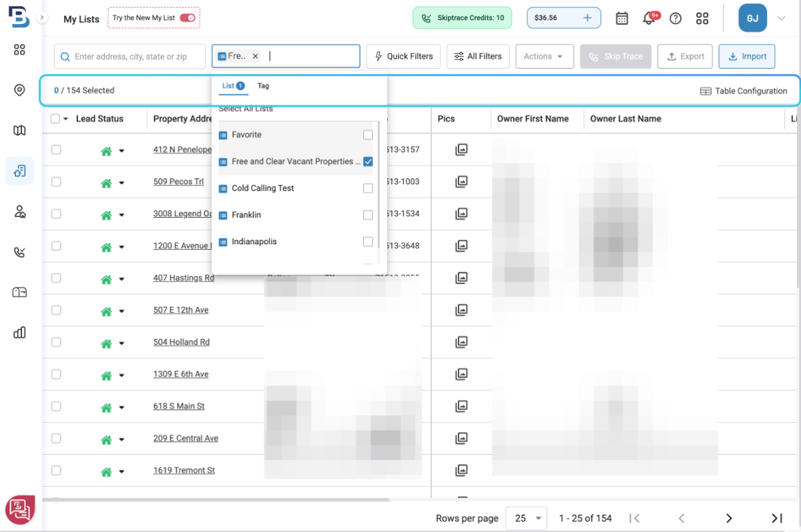801x532 pixels.
Task: Switch to the Tag tab
Action: tap(263, 85)
